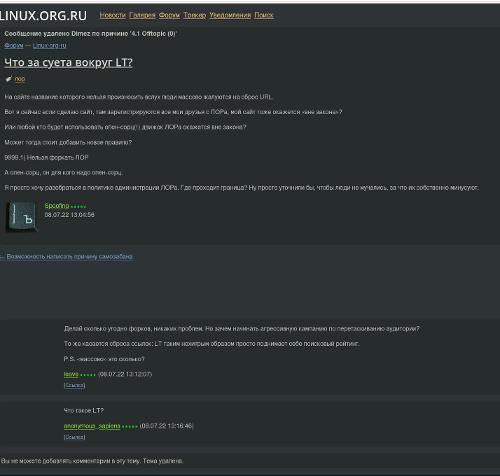This screenshot has height=476, width=500.
Task: View the Spoofing user profile
Action: click(57, 206)
